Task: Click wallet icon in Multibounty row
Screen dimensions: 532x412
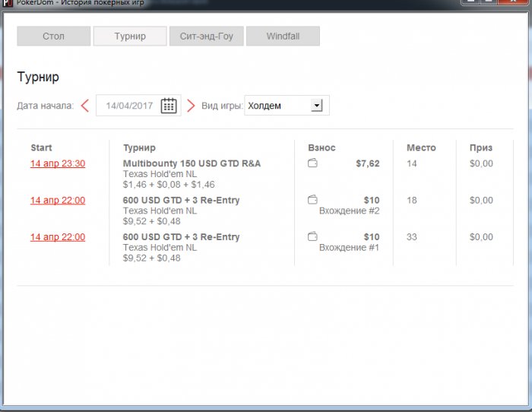Action: pyautogui.click(x=312, y=163)
